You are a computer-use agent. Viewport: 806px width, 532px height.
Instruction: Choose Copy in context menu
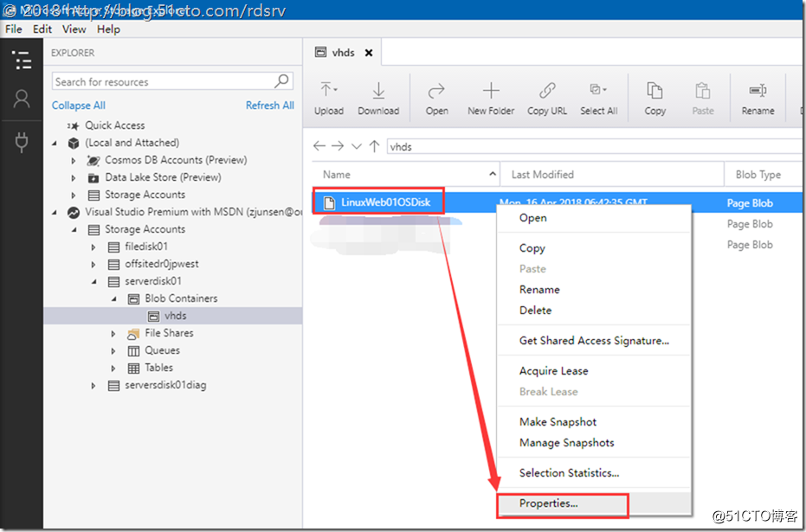click(x=594, y=248)
